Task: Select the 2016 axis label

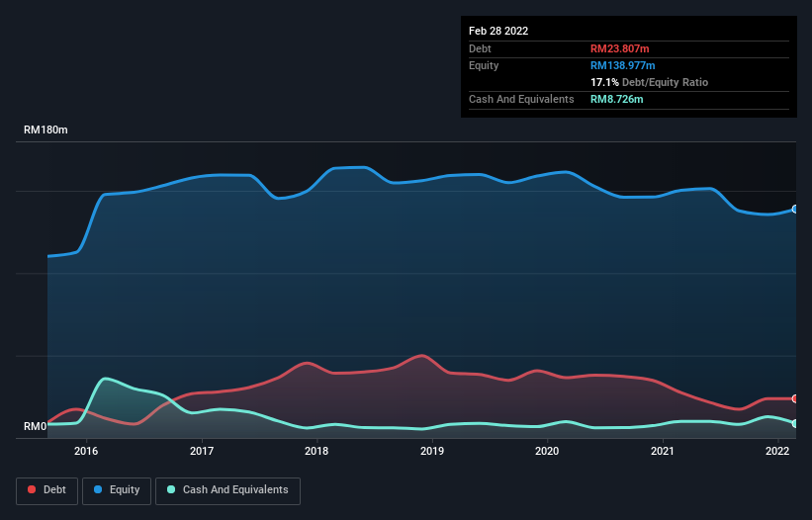Action: click(86, 451)
